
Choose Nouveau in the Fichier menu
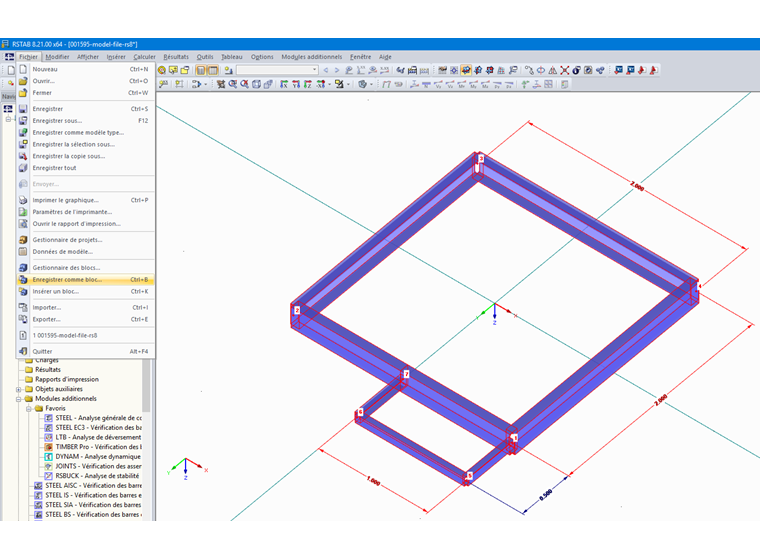(x=85, y=69)
